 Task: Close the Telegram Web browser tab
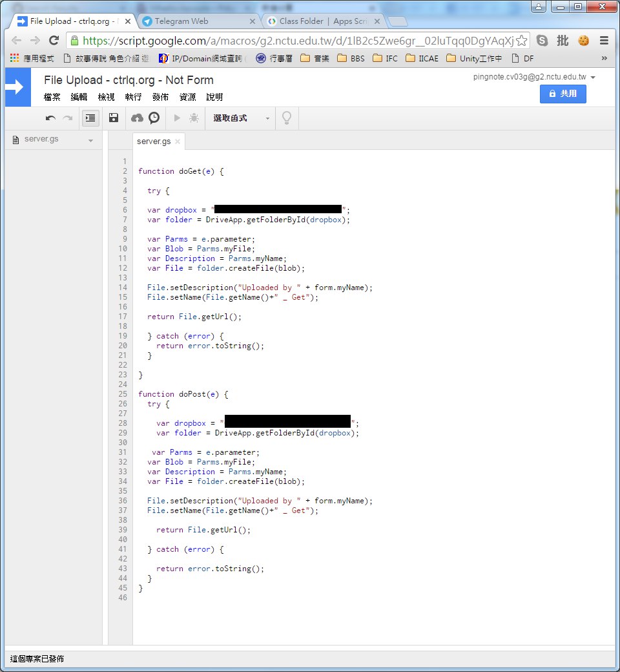tap(253, 21)
